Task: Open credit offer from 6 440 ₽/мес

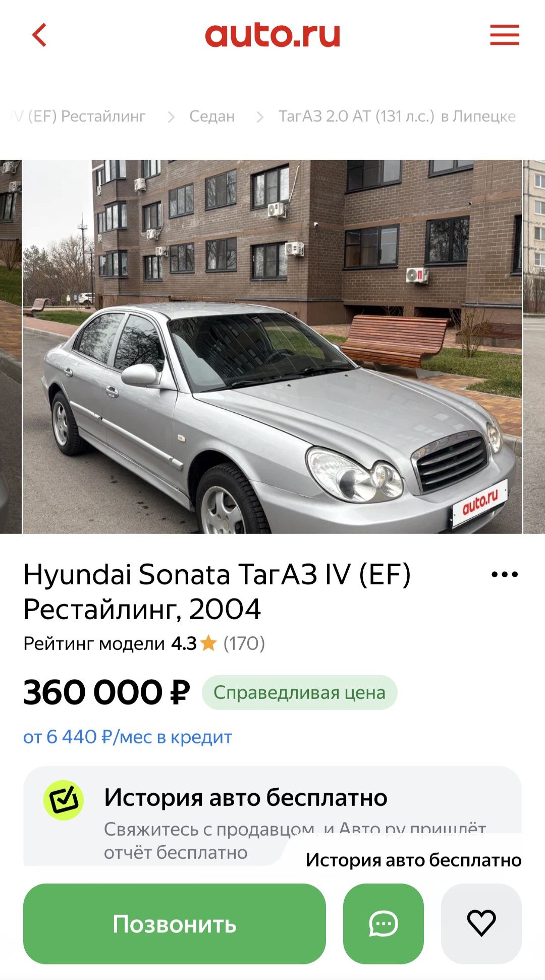Action: click(x=128, y=737)
